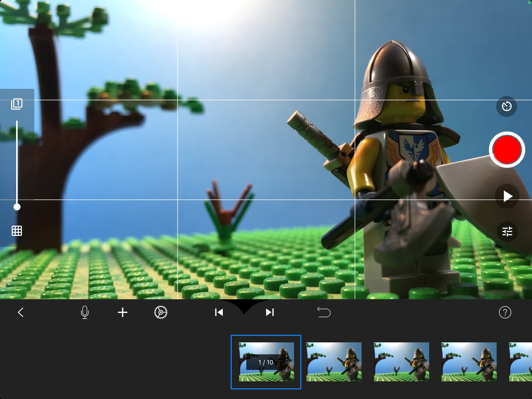Open camera adjustment sliders panel
532x399 pixels.
click(507, 231)
